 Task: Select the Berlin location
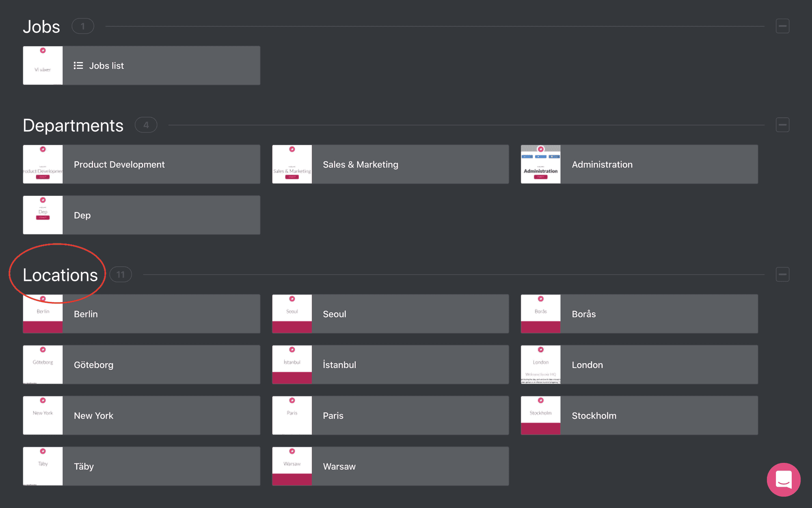[x=141, y=314]
